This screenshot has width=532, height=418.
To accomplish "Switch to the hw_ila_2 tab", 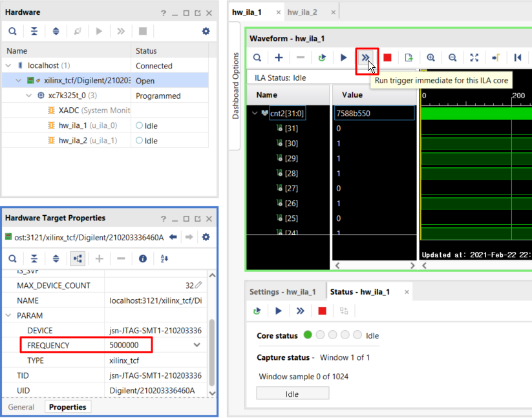I will pyautogui.click(x=302, y=12).
